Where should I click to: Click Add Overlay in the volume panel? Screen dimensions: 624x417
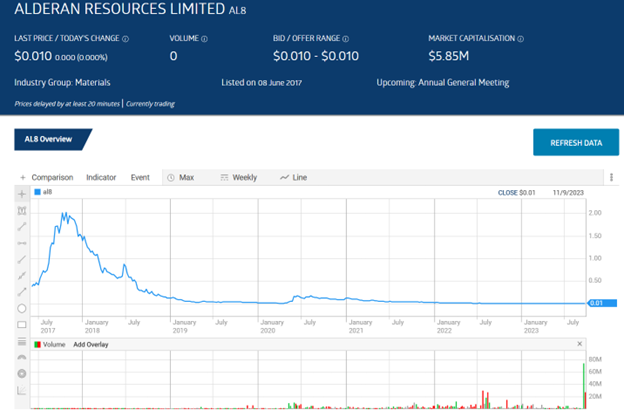tap(91, 345)
